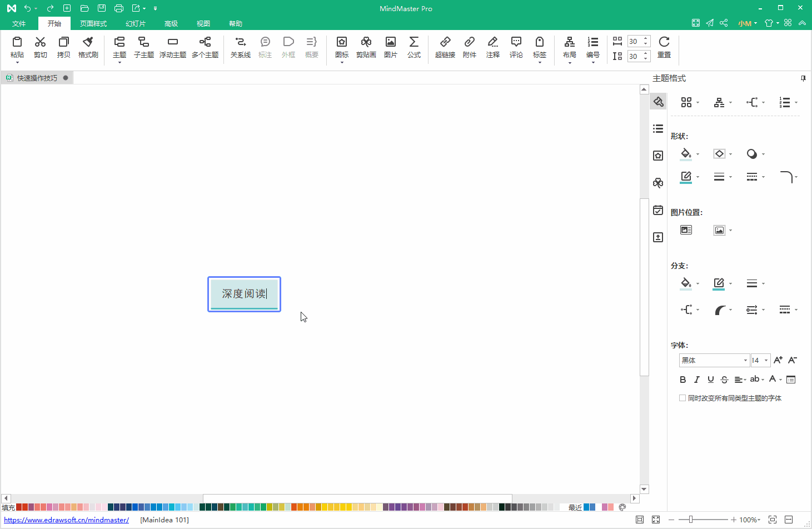Open the 剪贴画 clipart tool
The height and width of the screenshot is (529, 812).
[366, 47]
